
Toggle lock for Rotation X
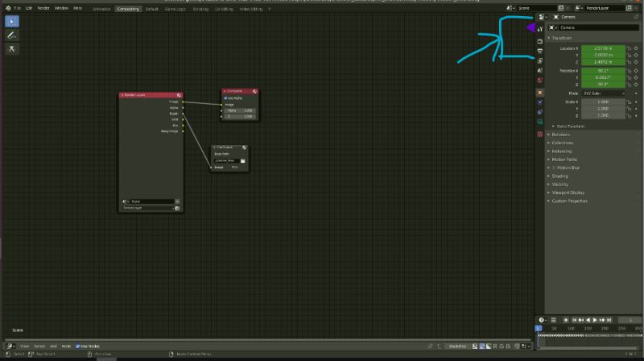pos(629,71)
